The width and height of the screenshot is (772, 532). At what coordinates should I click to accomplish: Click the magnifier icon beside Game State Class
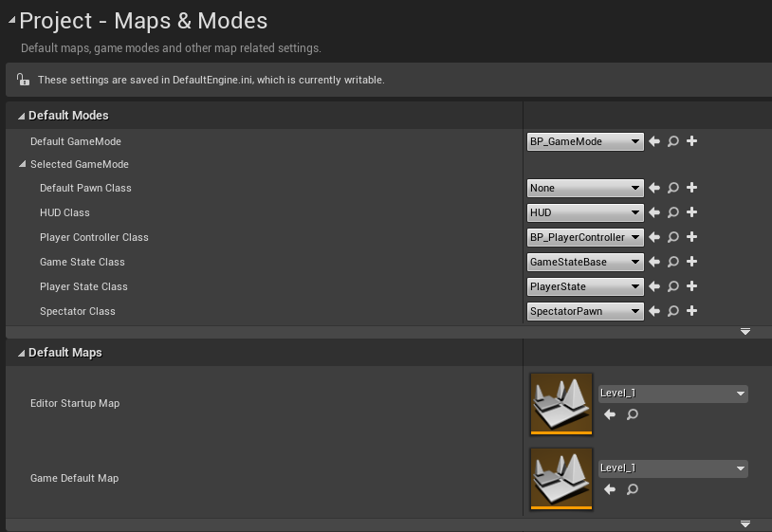pos(673,262)
